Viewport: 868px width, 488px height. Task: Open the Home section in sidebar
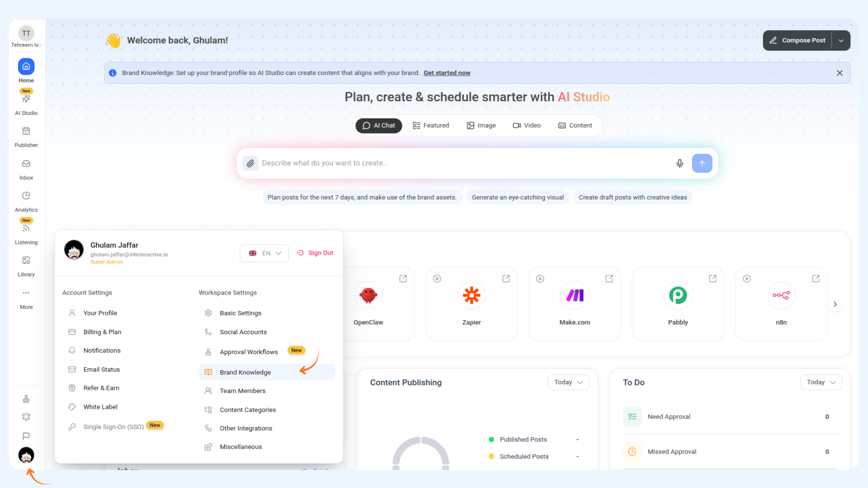(x=26, y=71)
